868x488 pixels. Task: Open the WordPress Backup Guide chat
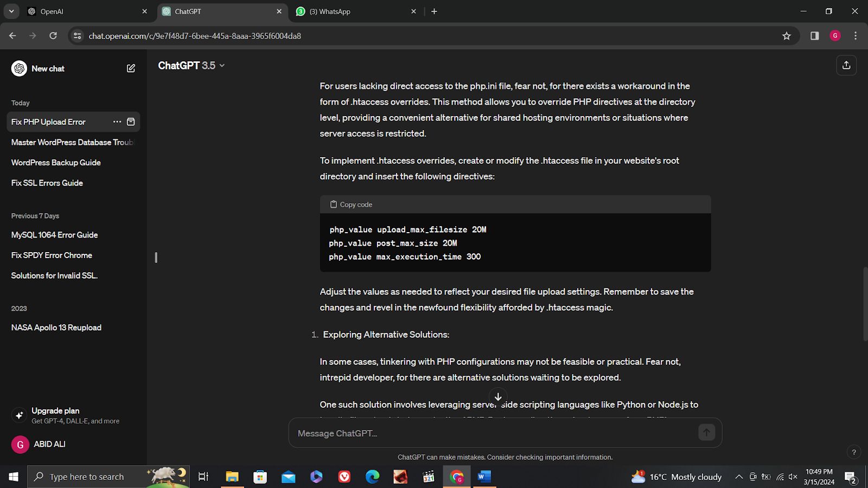(56, 162)
